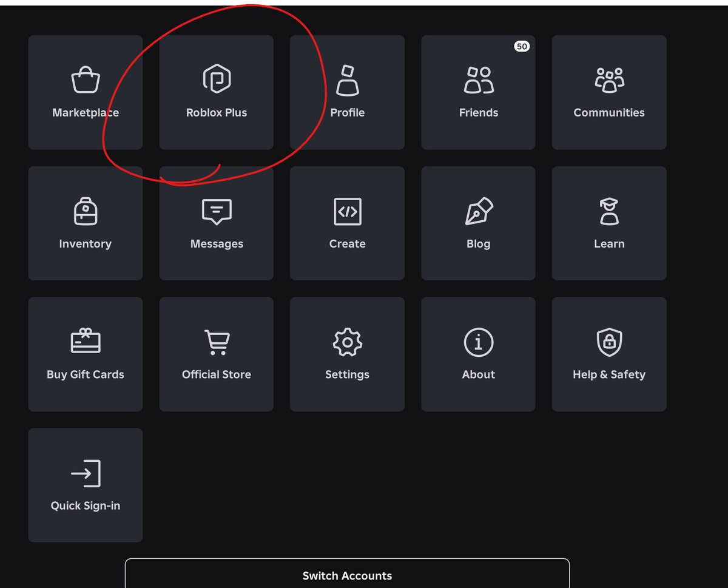Open the Official Store cart tile

tap(217, 354)
